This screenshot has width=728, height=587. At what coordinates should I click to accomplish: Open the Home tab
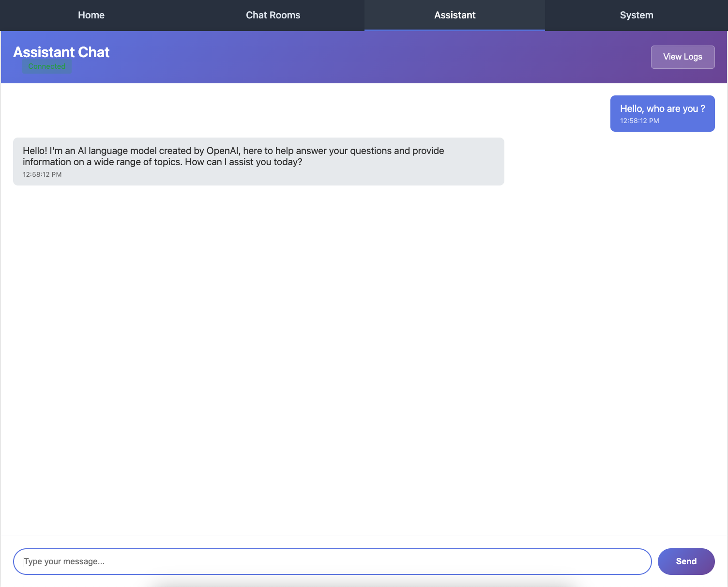coord(91,15)
